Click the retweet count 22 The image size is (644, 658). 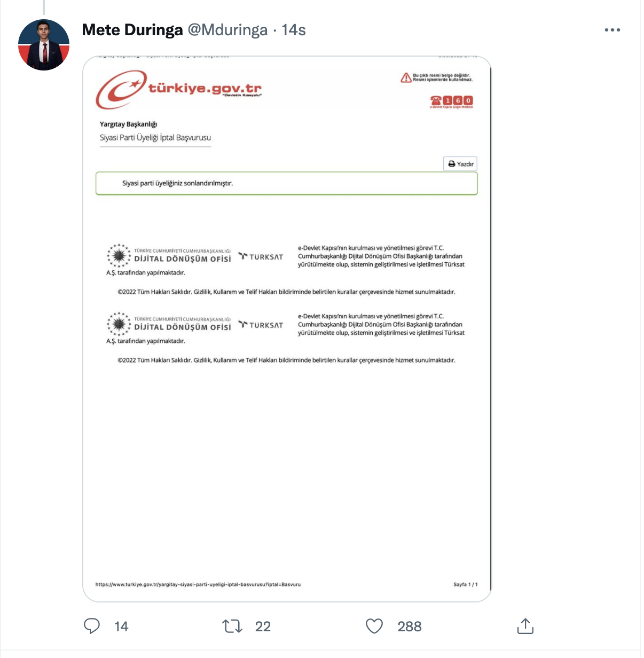(263, 626)
